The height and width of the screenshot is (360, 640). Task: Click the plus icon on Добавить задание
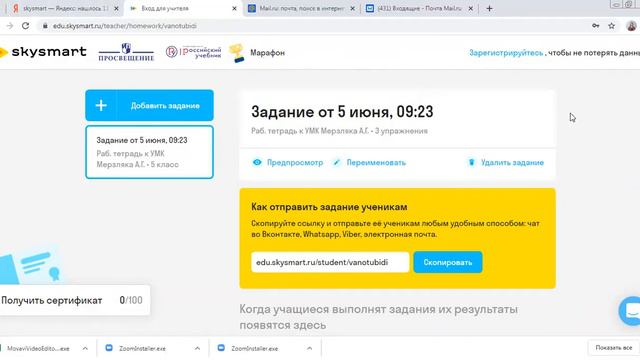coord(101,105)
